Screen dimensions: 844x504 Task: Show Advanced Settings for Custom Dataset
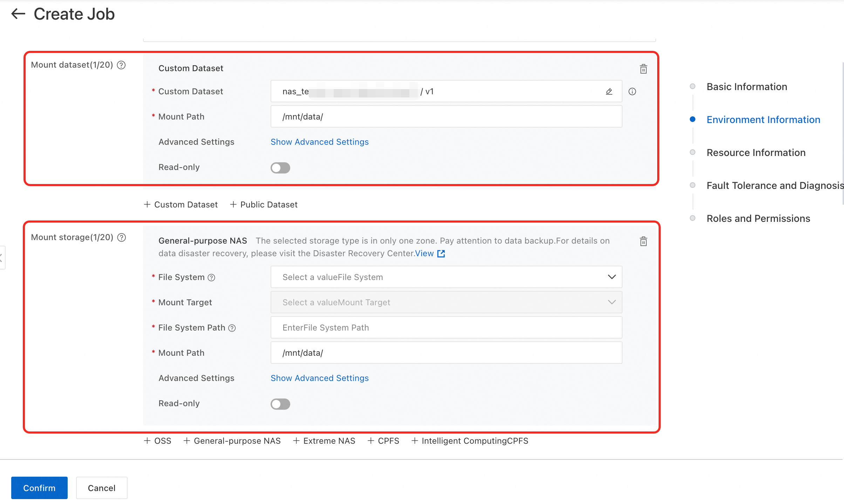[x=319, y=142]
